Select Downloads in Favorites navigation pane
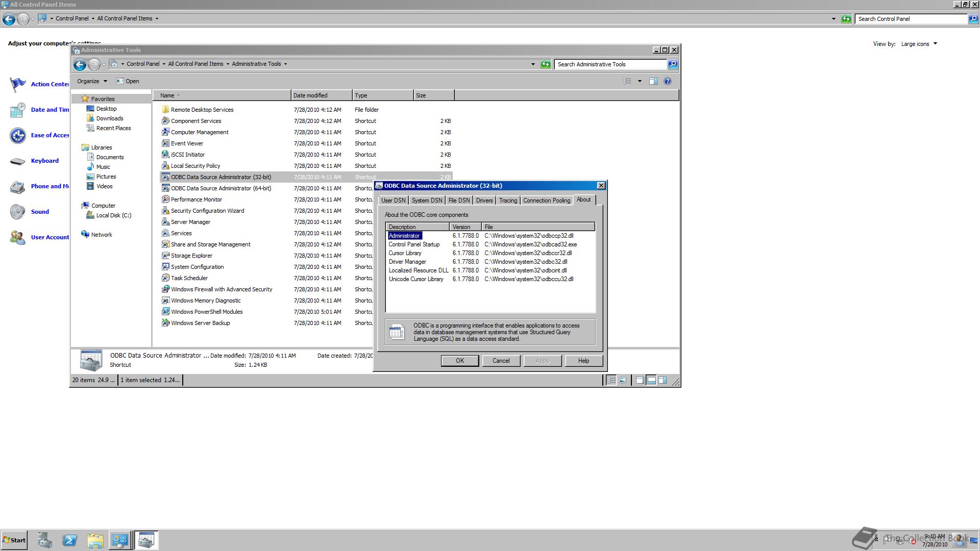Viewport: 980px width, 551px height. (x=105, y=118)
